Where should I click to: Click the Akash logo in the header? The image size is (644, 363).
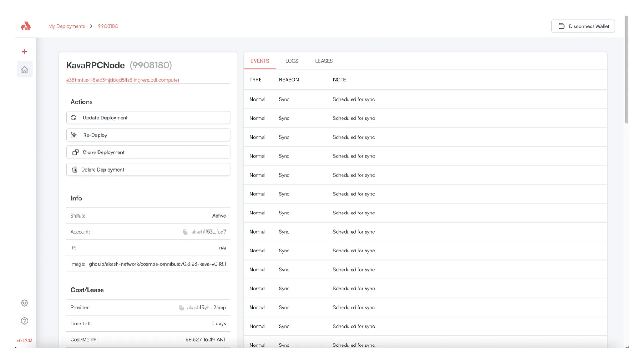26,26
